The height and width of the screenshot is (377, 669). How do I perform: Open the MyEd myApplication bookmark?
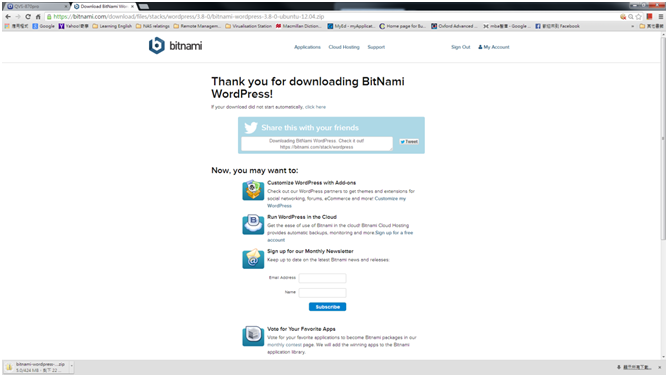(351, 26)
